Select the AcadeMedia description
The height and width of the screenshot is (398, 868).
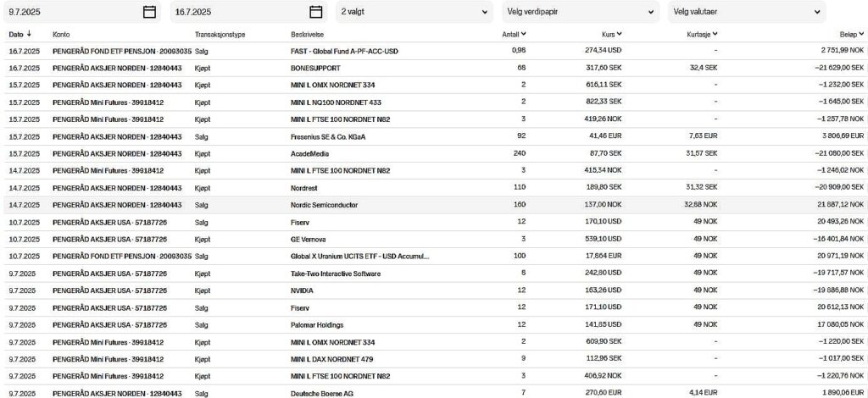click(309, 153)
